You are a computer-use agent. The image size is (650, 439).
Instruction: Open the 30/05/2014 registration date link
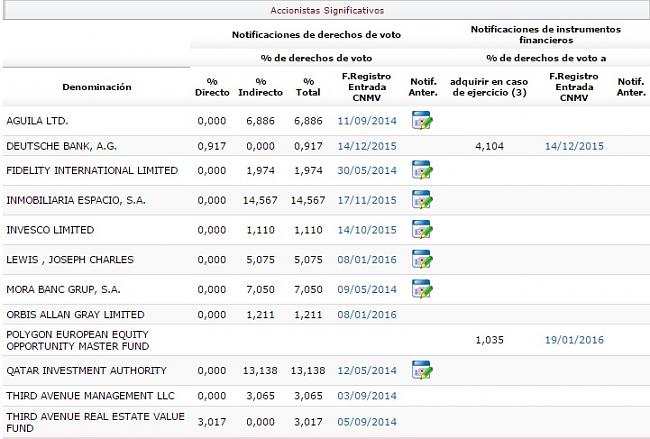click(367, 170)
